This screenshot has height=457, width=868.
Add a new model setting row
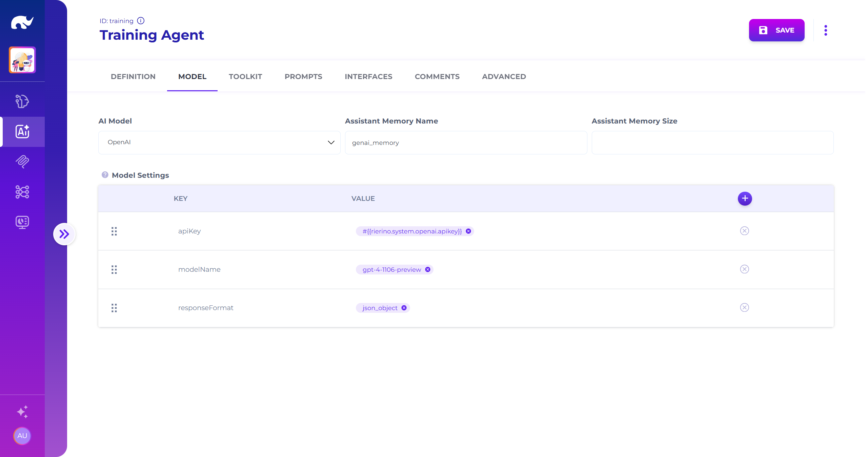tap(744, 198)
